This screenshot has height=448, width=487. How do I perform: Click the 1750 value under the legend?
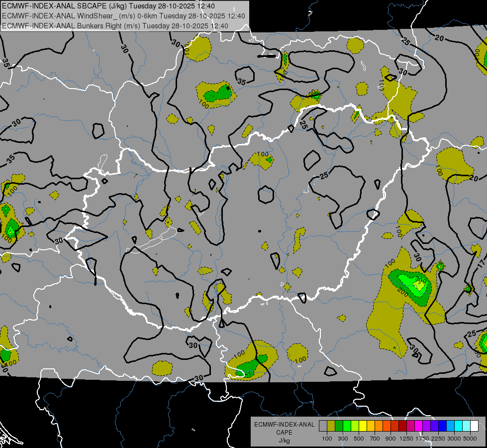[422, 439]
